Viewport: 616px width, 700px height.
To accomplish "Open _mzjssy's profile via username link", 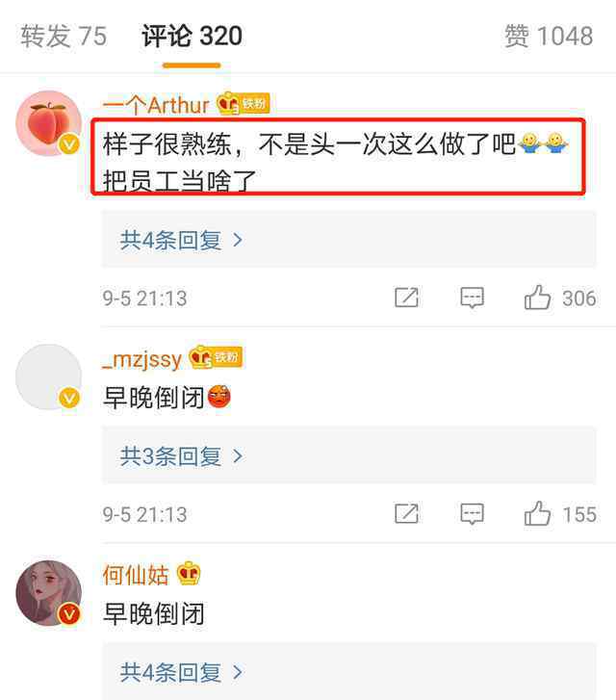I will [x=141, y=359].
